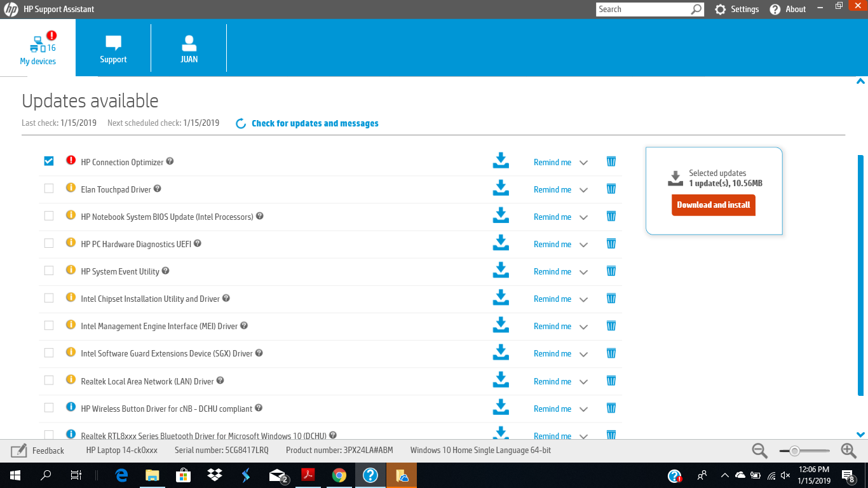Click trash icon for HP System Event Utility
The image size is (868, 488).
click(611, 271)
